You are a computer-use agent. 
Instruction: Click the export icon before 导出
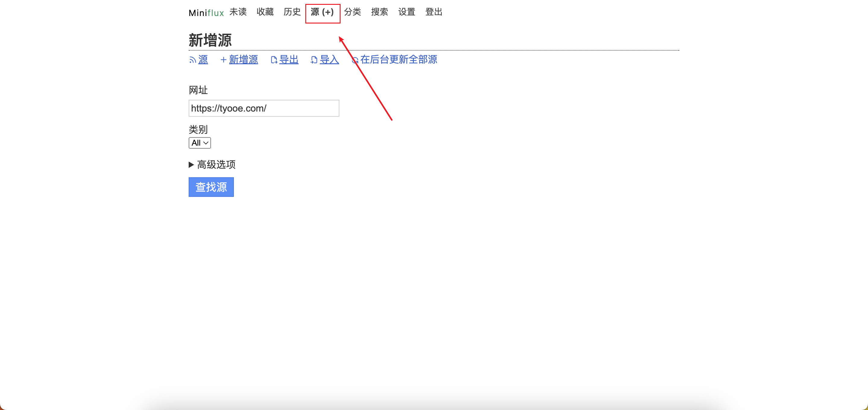(x=274, y=60)
